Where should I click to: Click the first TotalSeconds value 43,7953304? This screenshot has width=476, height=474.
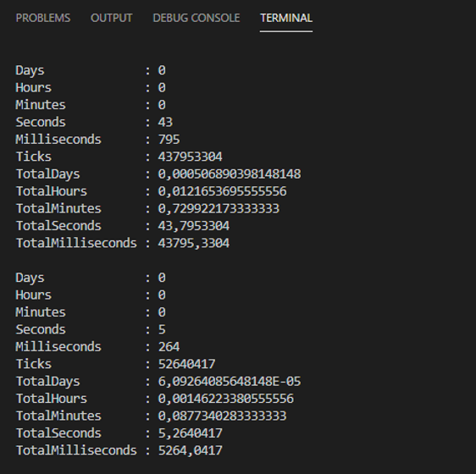[x=194, y=226]
